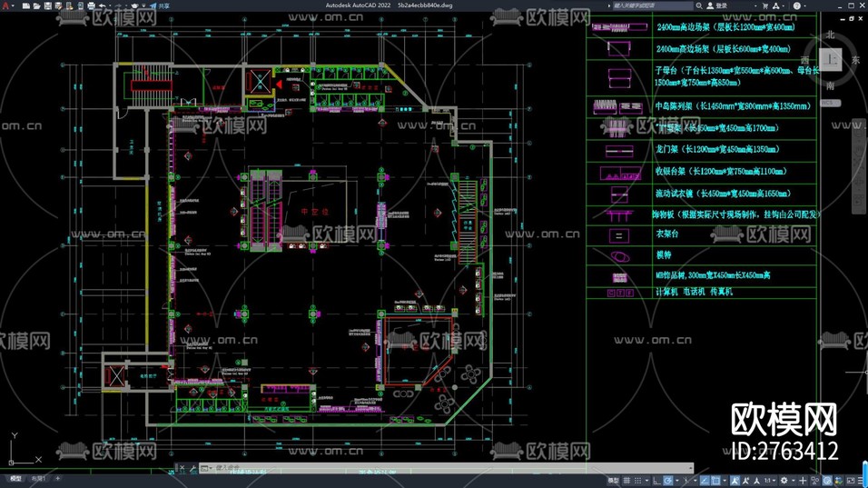
Task: Toggle isometric drafting in status bar
Action: pos(686,481)
